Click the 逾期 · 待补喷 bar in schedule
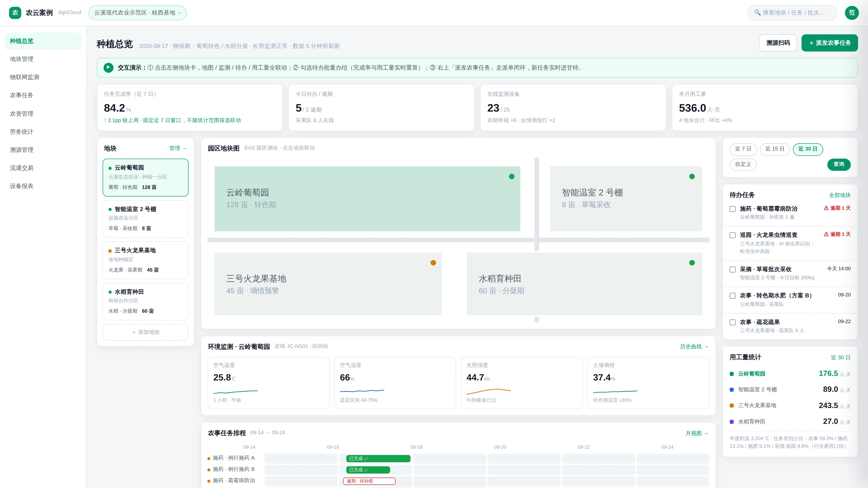The image size is (868, 488). point(369,482)
